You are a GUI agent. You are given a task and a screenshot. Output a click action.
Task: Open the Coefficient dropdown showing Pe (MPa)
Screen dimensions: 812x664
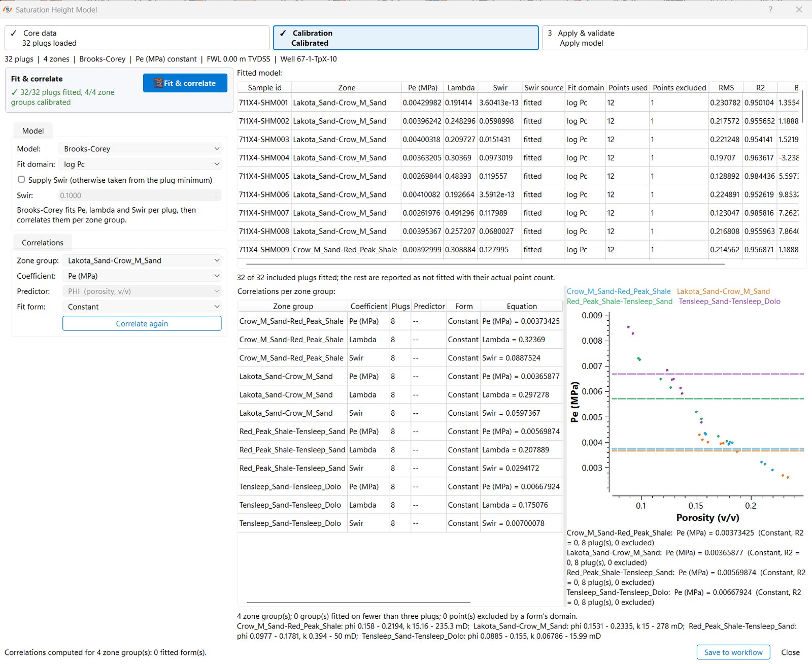[x=142, y=276]
